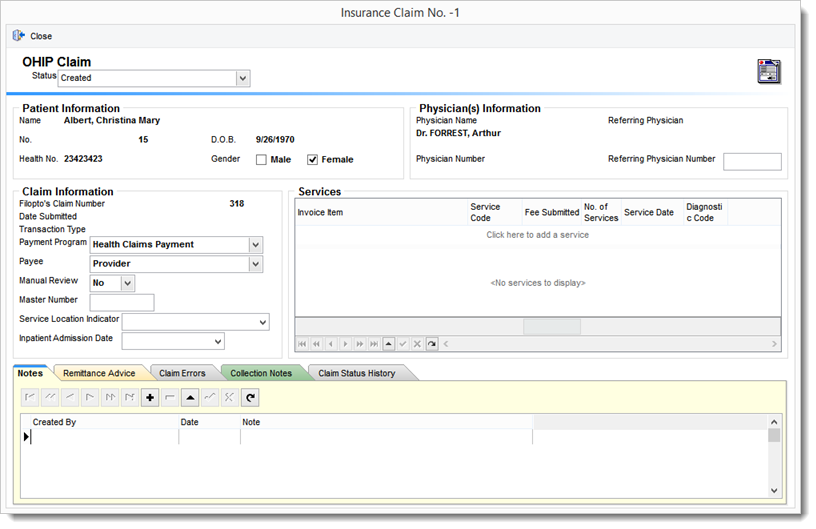
Task: Expand the Payment Program dropdown
Action: click(256, 244)
